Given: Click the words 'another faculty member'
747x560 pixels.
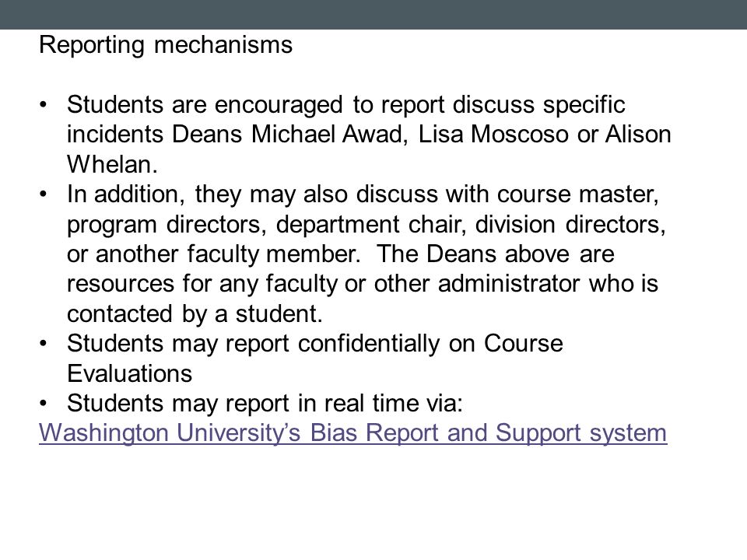Looking at the screenshot, I should [228, 254].
